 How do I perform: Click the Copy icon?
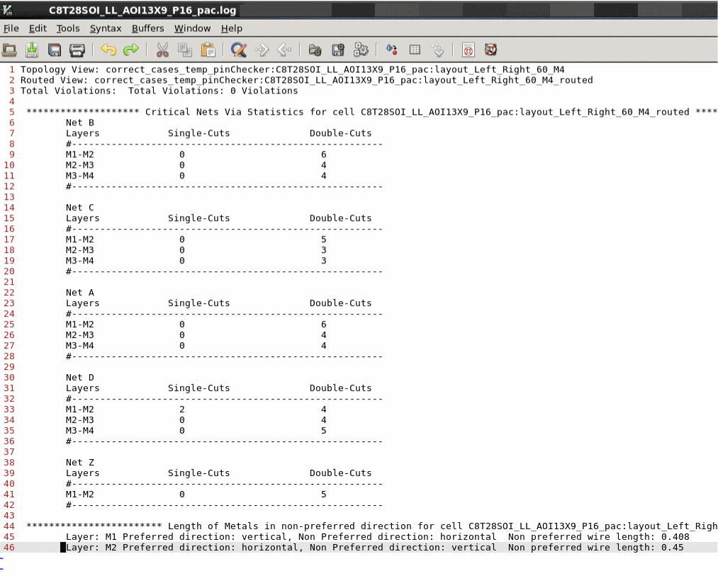coord(185,50)
